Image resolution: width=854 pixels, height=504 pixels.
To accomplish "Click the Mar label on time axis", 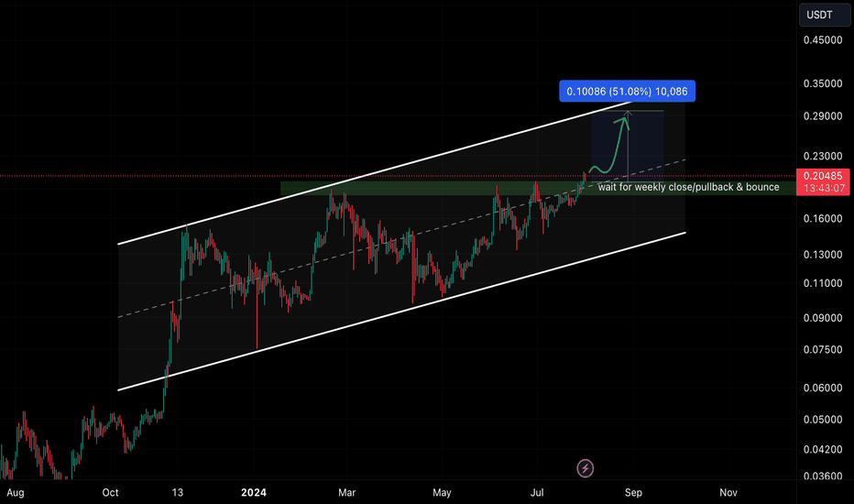I will click(x=347, y=493).
